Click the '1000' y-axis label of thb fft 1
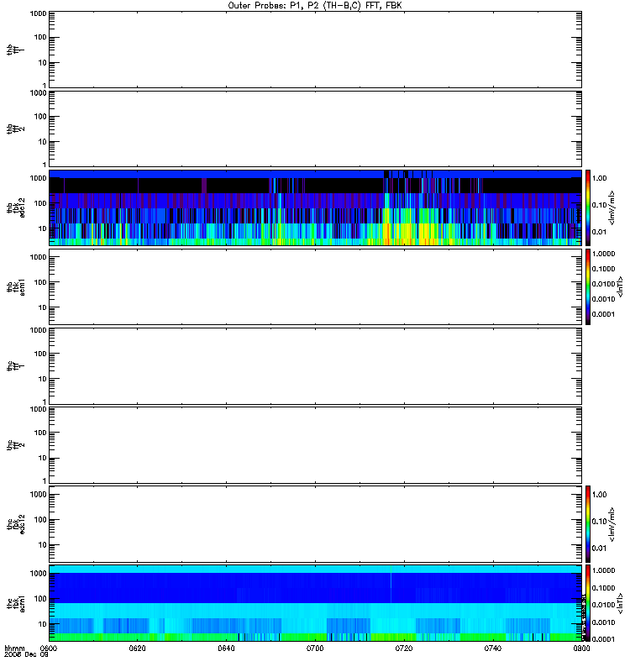Image resolution: width=630 pixels, height=672 pixels. (x=38, y=13)
